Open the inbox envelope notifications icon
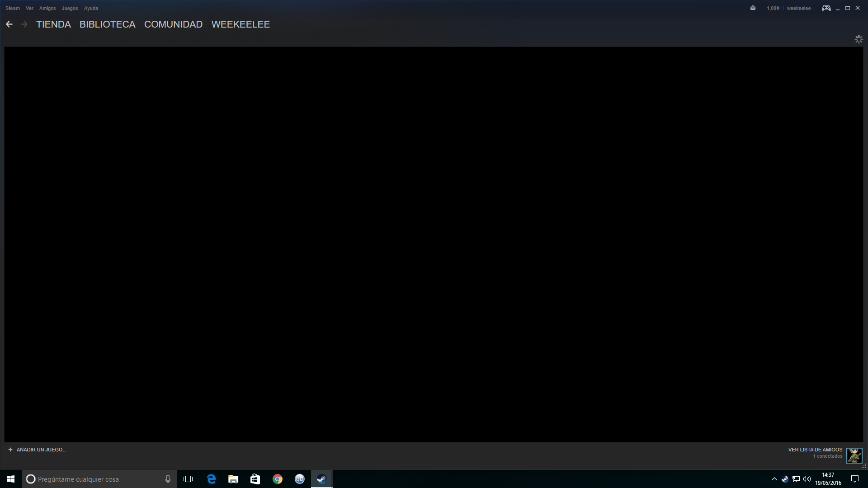 click(753, 8)
